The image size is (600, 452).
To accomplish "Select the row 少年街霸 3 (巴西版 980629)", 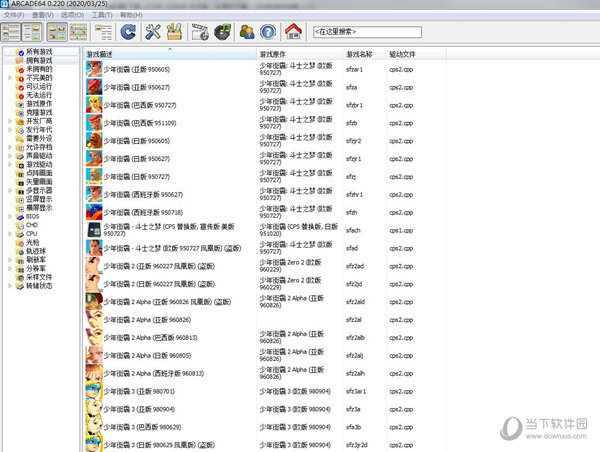I will pos(265,427).
